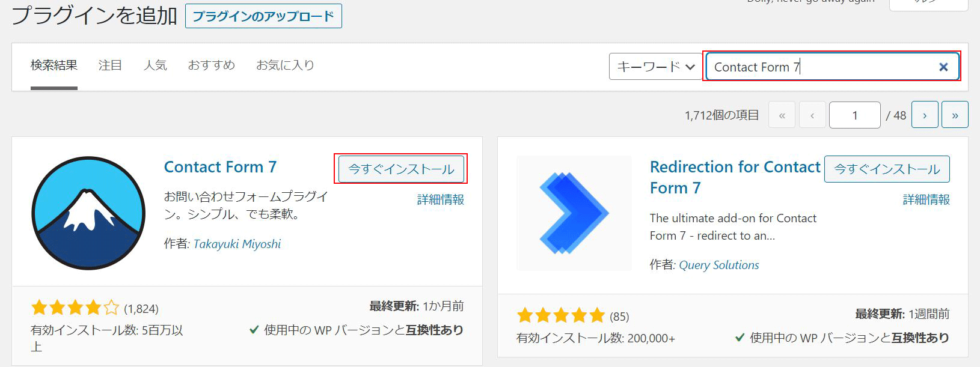Install Contact Form 7 with 今すぐインストール
Screen dimensions: 980x367
401,169
